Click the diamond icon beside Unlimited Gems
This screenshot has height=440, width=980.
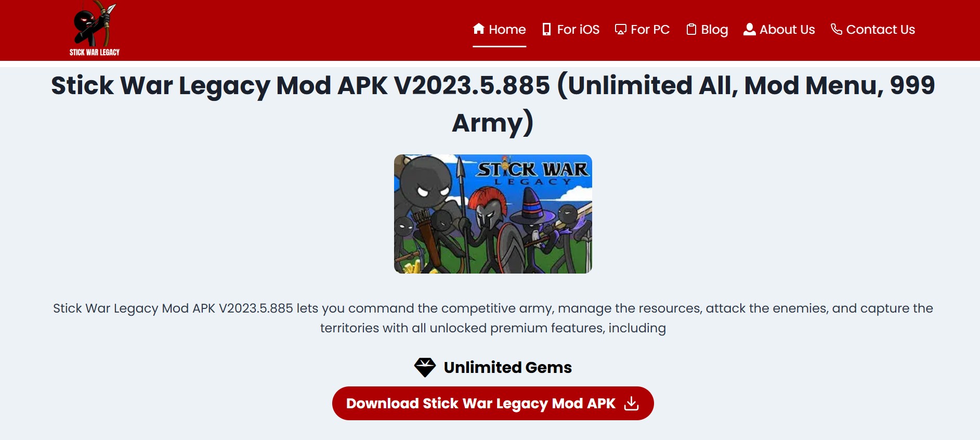[425, 367]
